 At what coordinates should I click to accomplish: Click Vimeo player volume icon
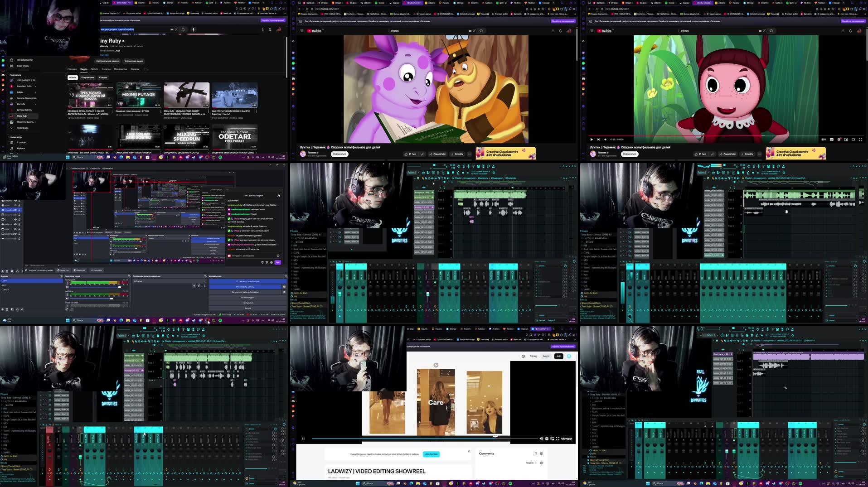(541, 439)
